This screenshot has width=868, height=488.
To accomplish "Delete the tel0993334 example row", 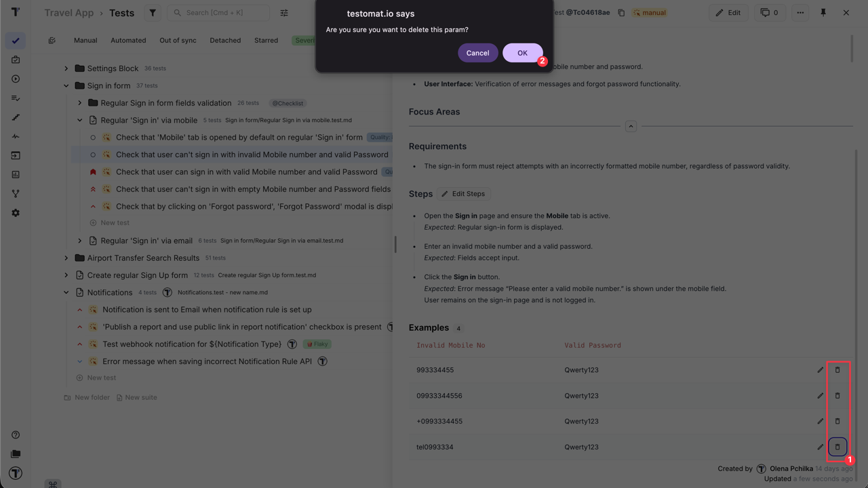I will (x=837, y=447).
